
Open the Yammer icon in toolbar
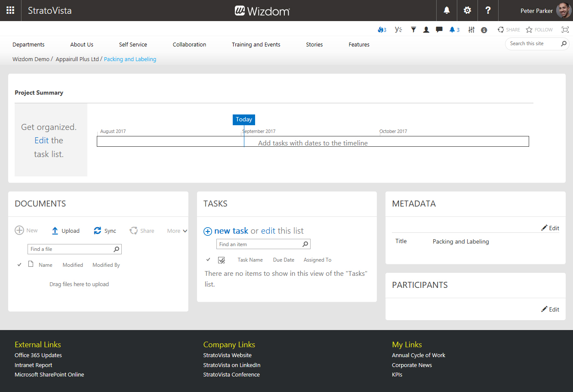(x=398, y=30)
